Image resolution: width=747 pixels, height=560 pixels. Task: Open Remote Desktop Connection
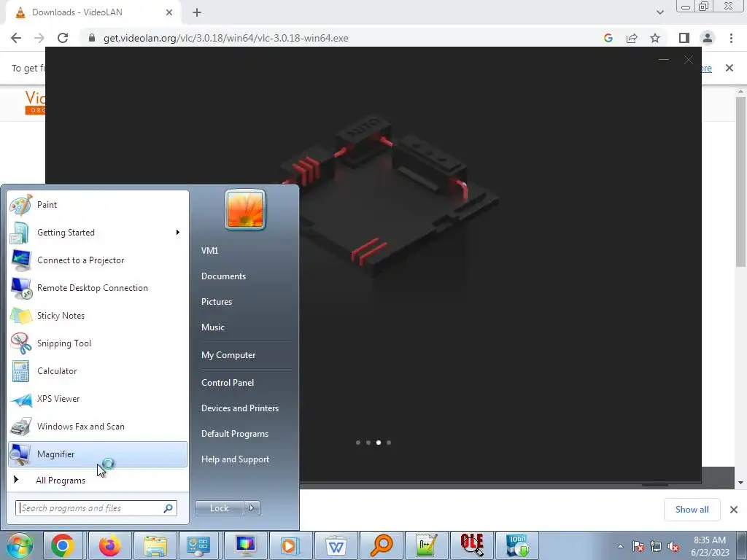[98, 287]
